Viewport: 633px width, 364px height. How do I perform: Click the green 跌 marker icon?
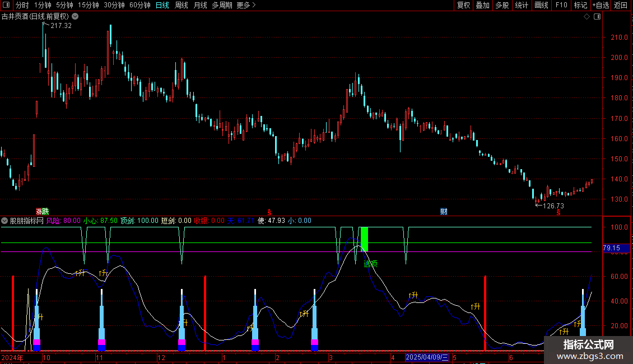coord(45,212)
